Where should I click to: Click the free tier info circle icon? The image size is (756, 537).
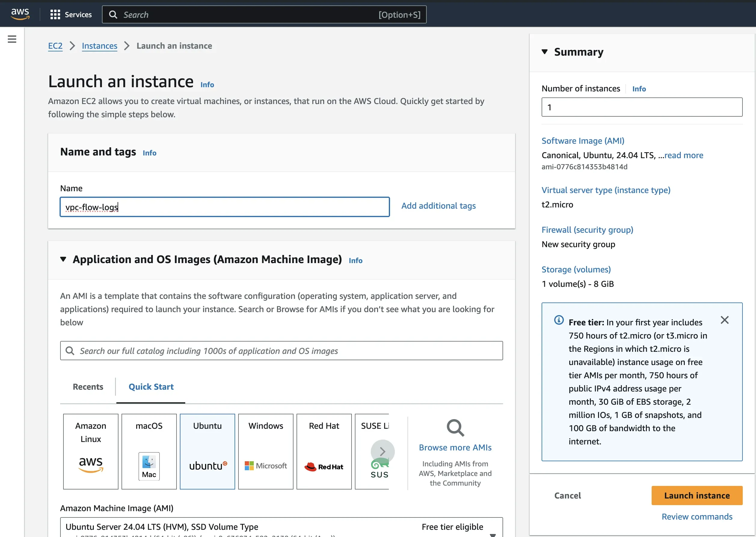[x=559, y=320]
